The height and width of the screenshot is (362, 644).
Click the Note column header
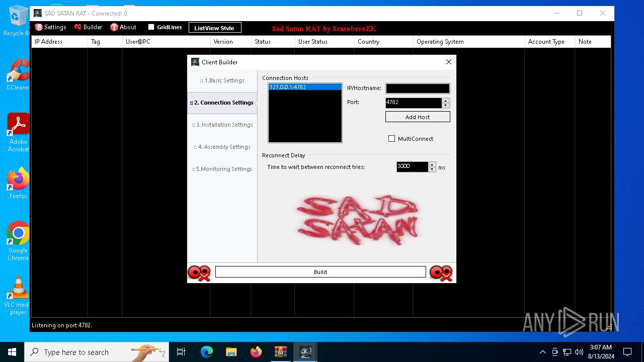tap(593, 42)
